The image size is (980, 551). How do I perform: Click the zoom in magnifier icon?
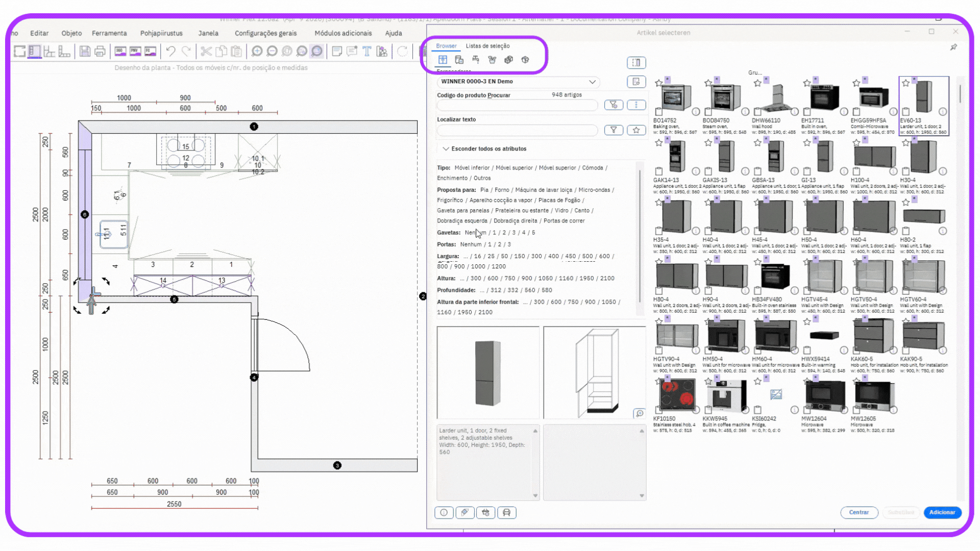[x=257, y=51]
